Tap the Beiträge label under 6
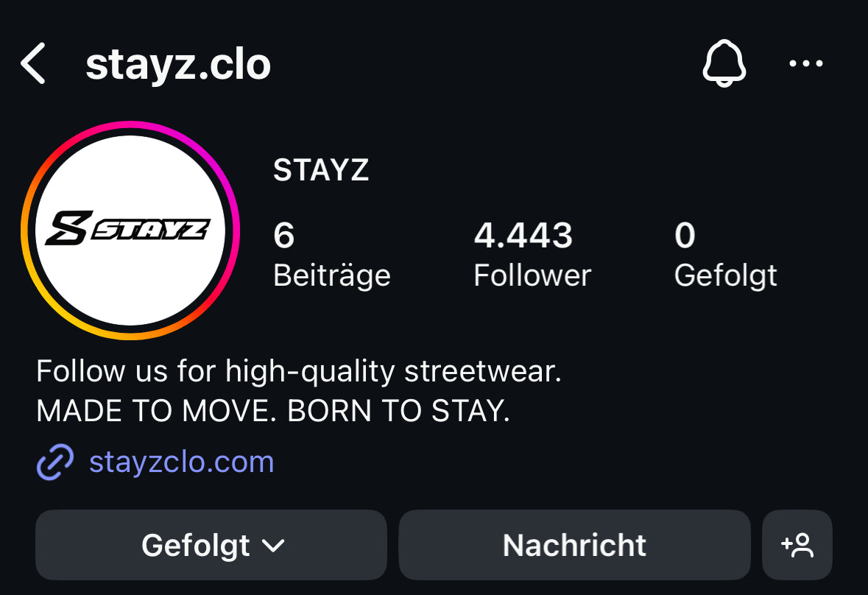This screenshot has height=595, width=868. [331, 275]
